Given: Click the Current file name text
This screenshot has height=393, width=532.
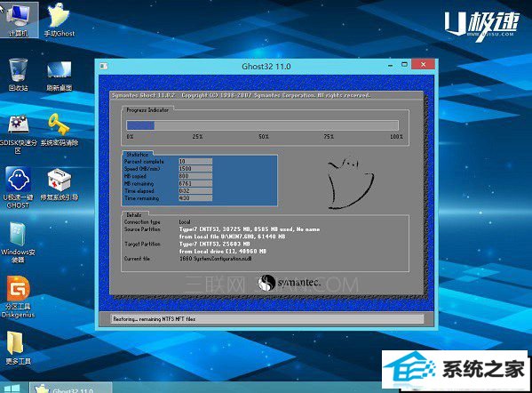Looking at the screenshot, I should [x=216, y=259].
